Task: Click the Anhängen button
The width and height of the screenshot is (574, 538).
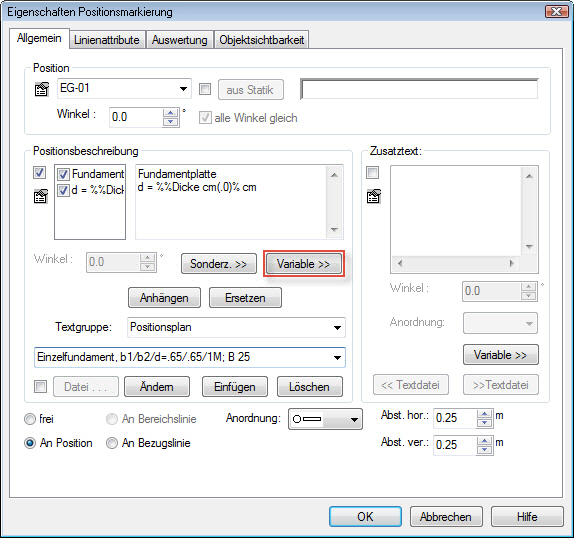Action: pos(164,298)
